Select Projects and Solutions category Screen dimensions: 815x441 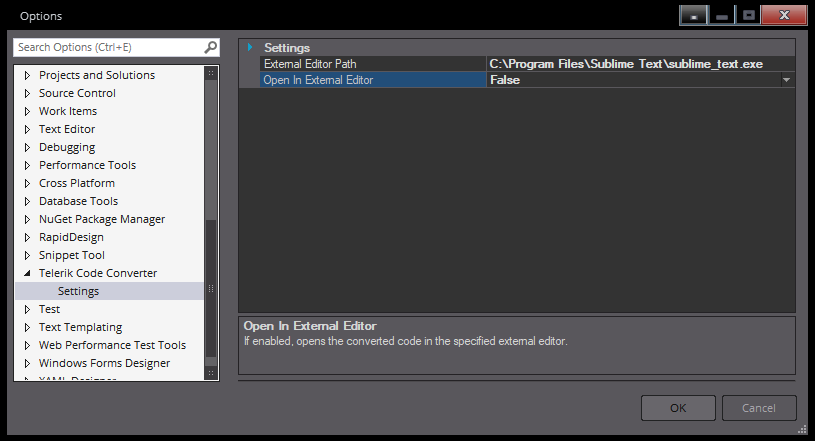97,75
